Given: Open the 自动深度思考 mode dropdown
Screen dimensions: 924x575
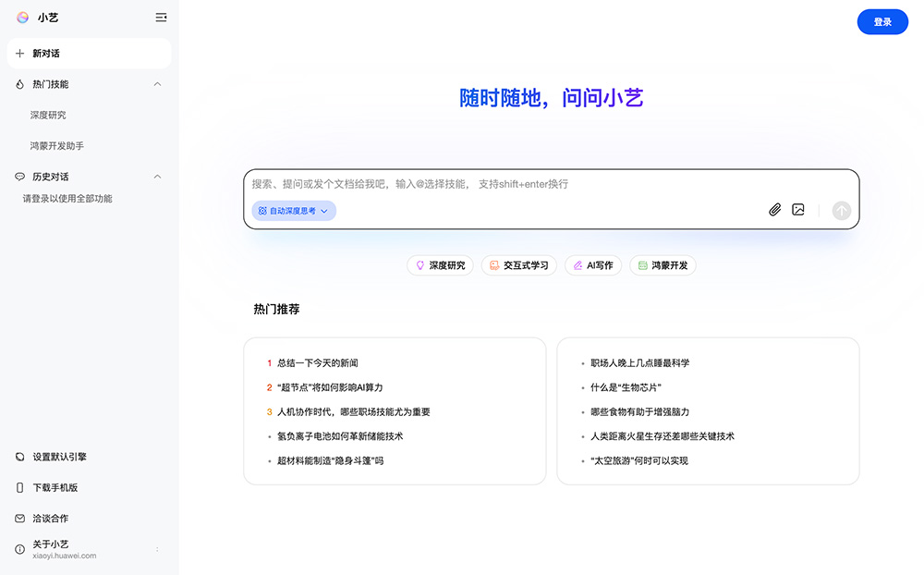Looking at the screenshot, I should pos(294,211).
